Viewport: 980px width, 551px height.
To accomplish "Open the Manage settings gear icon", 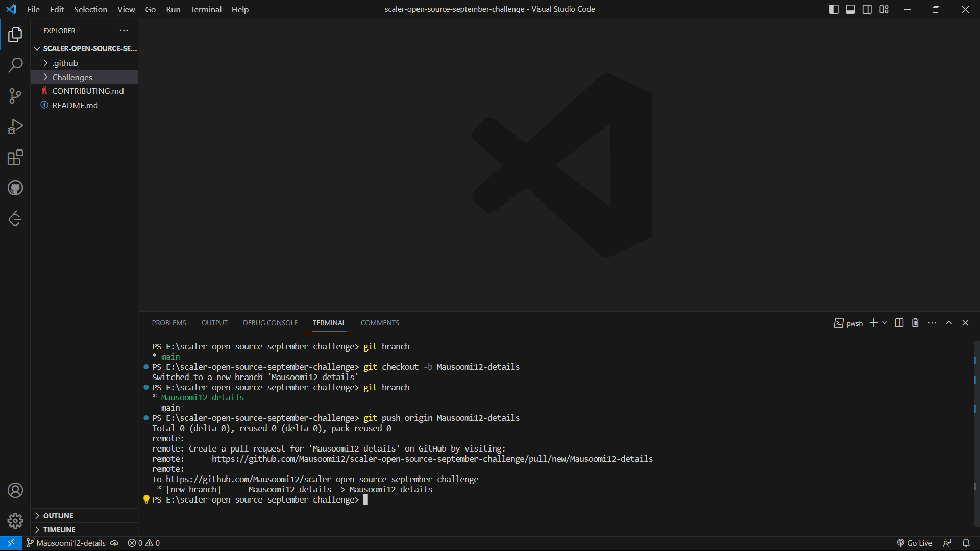I will pyautogui.click(x=15, y=521).
